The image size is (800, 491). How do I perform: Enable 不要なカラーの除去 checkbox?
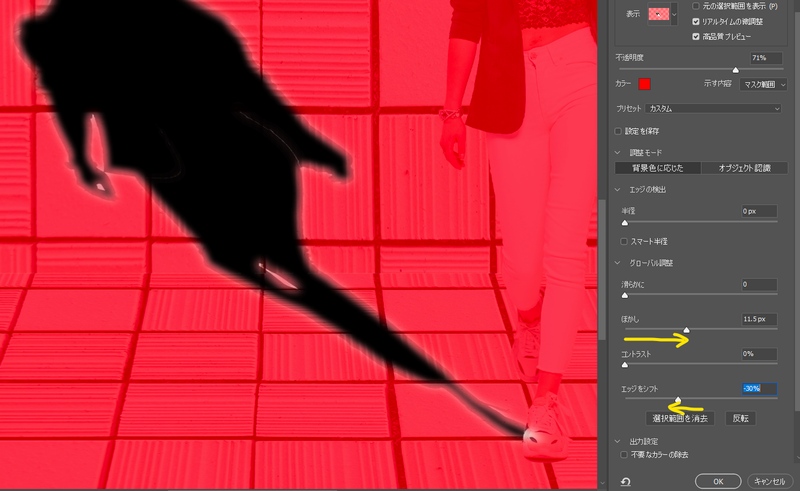coord(625,454)
